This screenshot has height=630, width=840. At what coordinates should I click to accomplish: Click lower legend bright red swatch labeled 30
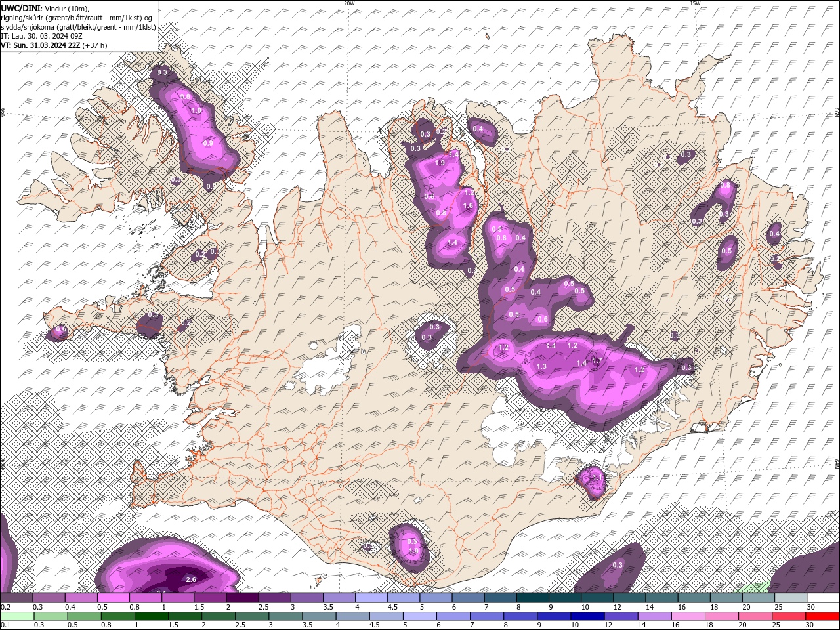coord(821,616)
